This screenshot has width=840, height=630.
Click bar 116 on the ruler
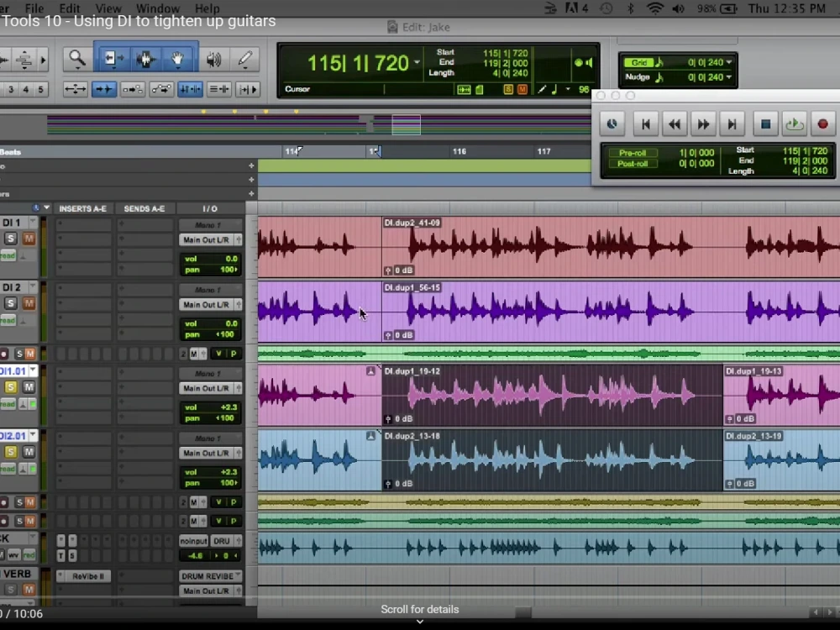[x=459, y=151]
